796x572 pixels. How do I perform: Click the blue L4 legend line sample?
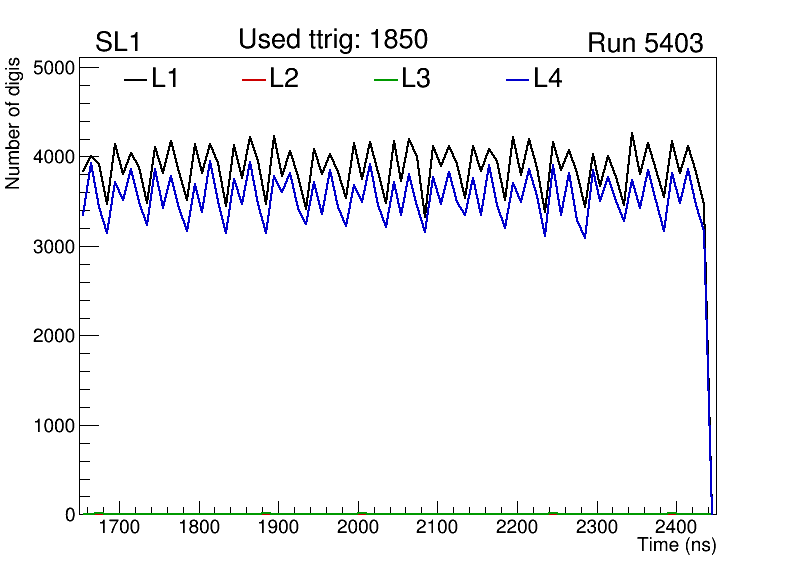tap(517, 79)
